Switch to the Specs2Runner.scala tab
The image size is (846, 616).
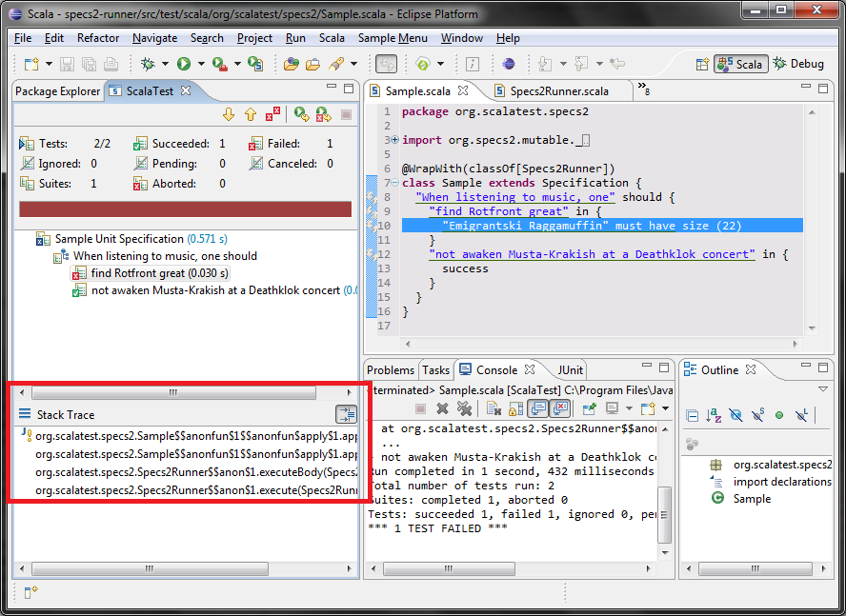pyautogui.click(x=558, y=91)
